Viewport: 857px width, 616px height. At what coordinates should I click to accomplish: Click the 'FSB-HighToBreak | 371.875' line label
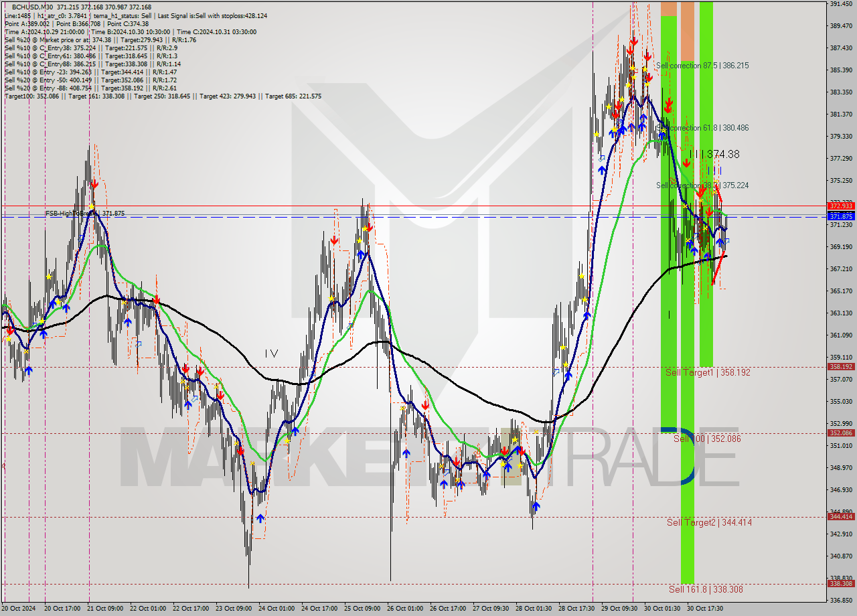click(85, 214)
